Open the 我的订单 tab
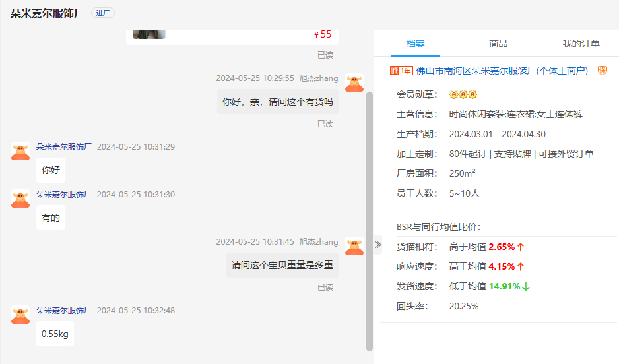Image resolution: width=619 pixels, height=364 pixels. (x=581, y=44)
